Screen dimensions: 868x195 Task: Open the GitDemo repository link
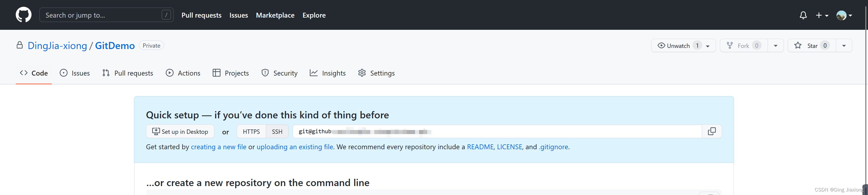[115, 45]
